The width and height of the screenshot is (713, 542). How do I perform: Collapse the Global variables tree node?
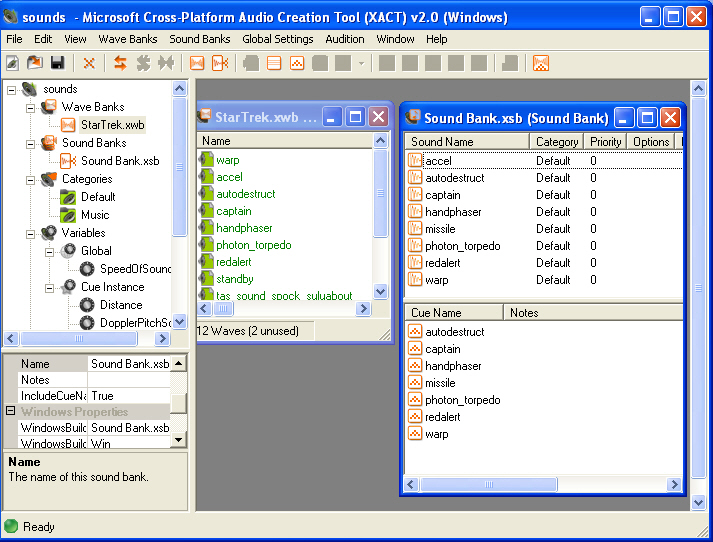click(x=50, y=252)
